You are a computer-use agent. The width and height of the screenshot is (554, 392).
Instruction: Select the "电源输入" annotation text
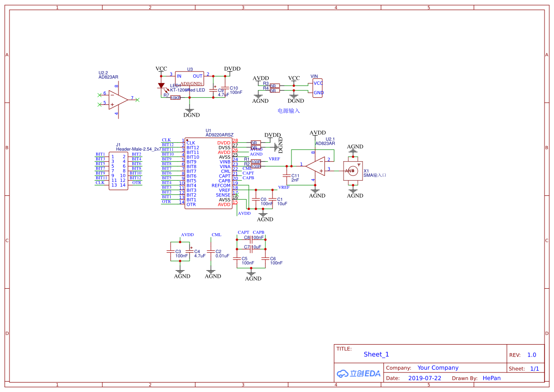coord(289,111)
